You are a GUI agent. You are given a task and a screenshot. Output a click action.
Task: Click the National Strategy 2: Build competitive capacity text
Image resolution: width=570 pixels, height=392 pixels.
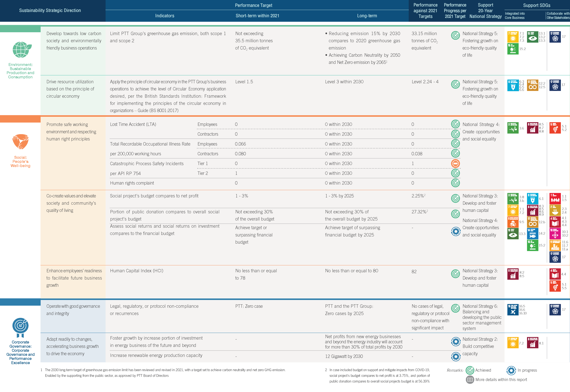[x=480, y=346]
